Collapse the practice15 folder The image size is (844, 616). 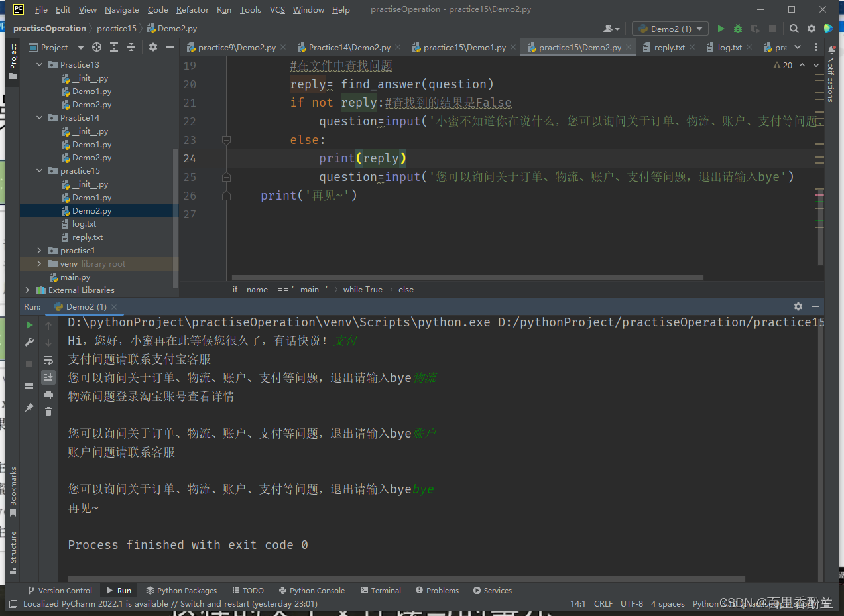pyautogui.click(x=40, y=170)
